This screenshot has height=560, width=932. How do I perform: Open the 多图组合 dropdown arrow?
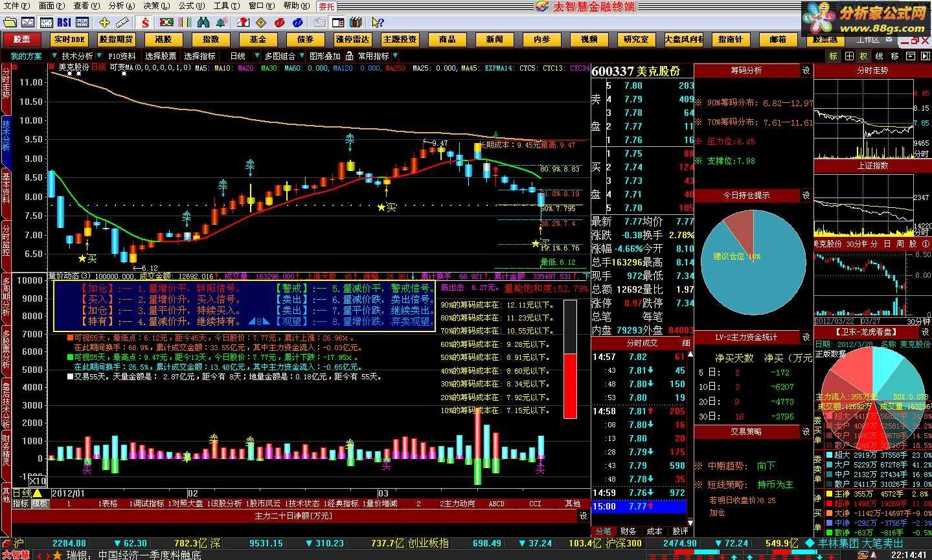coord(302,56)
